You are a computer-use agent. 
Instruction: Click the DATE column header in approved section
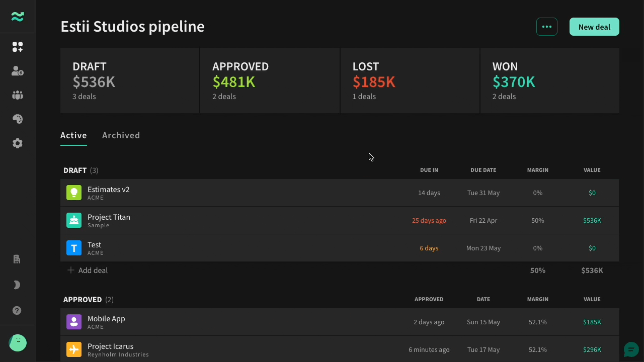484,299
